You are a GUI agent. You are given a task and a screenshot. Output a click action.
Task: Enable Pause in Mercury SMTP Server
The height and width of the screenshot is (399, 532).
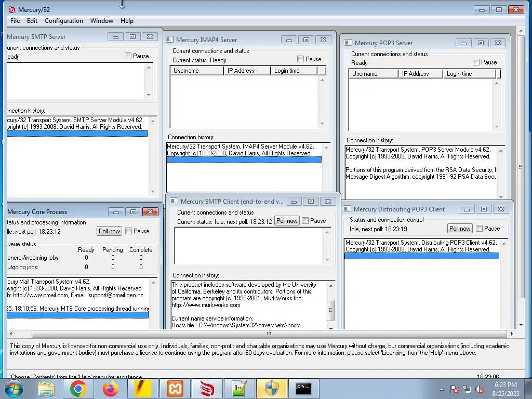[128, 56]
